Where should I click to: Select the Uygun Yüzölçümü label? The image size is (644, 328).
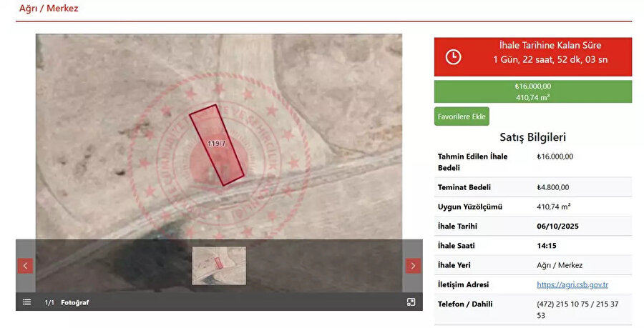click(x=469, y=207)
